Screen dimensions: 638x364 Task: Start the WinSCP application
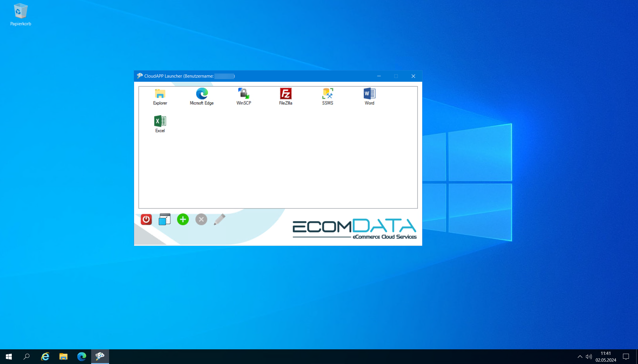click(x=244, y=97)
